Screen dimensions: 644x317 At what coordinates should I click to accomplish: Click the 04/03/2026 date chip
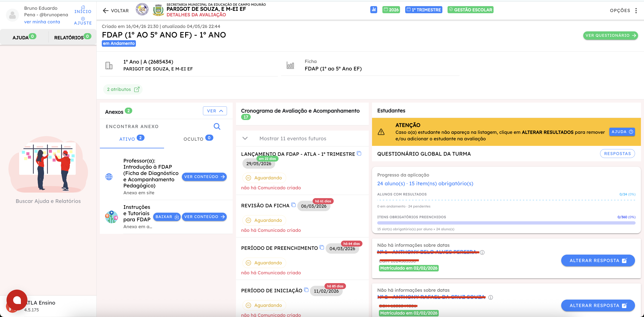click(342, 249)
